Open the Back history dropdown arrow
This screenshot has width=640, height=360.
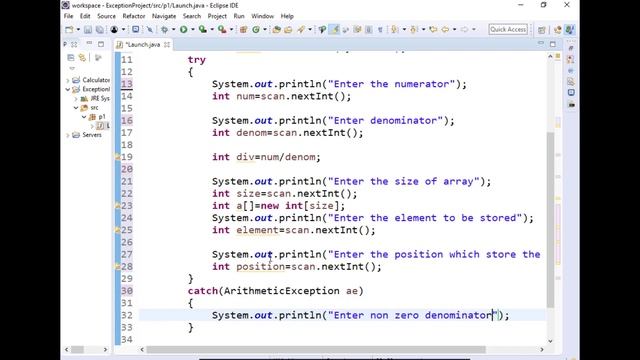(x=455, y=29)
